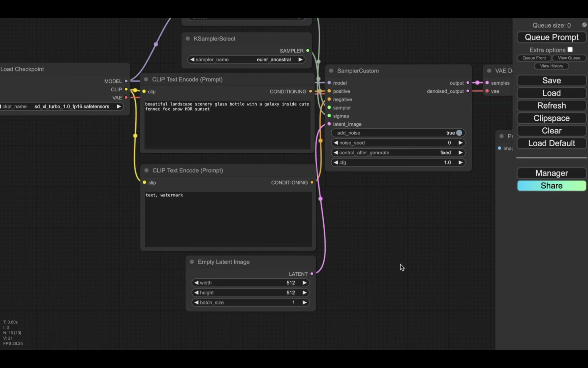Save the workflow
This screenshot has height=368, width=588.
551,81
